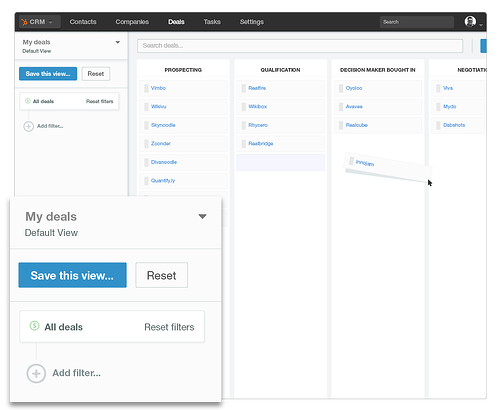Image resolution: width=500 pixels, height=410 pixels.
Task: Click the small All deals dollar icon
Action: pyautogui.click(x=28, y=101)
